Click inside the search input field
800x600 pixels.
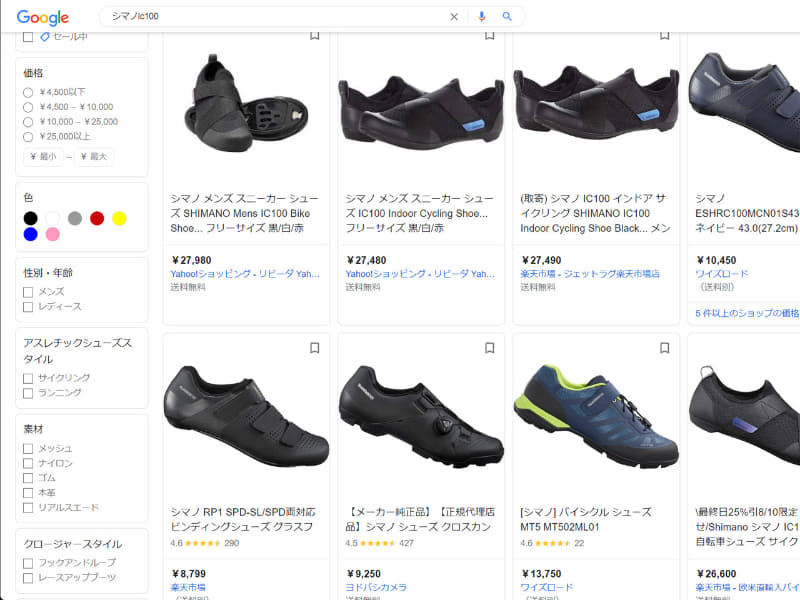coord(250,17)
